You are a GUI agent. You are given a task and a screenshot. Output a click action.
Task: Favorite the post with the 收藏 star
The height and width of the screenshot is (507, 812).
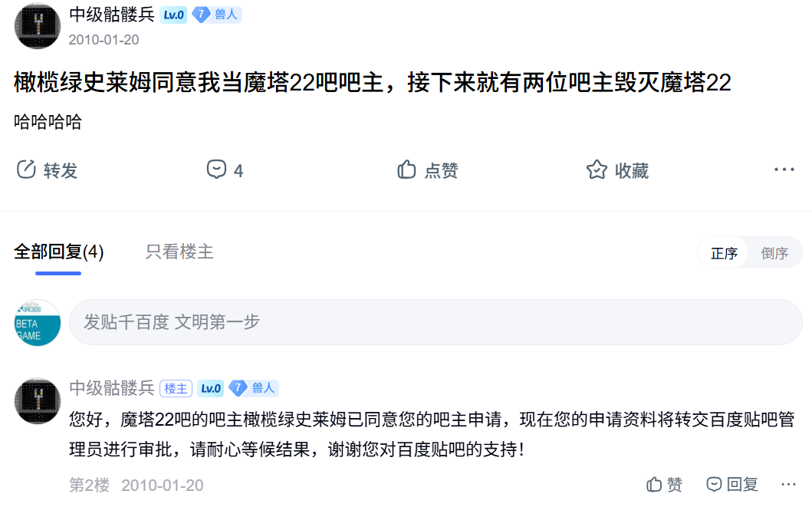(597, 170)
